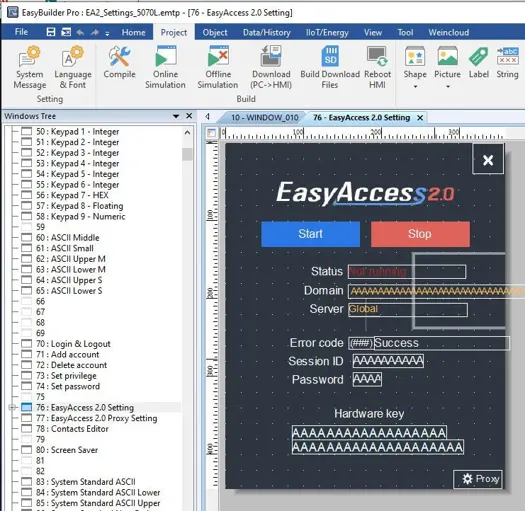This screenshot has width=525, height=511.
Task: Switch to the Object ribbon tab
Action: click(x=215, y=32)
